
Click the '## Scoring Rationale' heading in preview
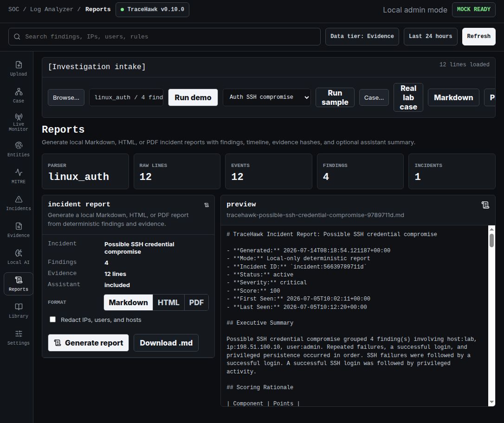tap(260, 387)
